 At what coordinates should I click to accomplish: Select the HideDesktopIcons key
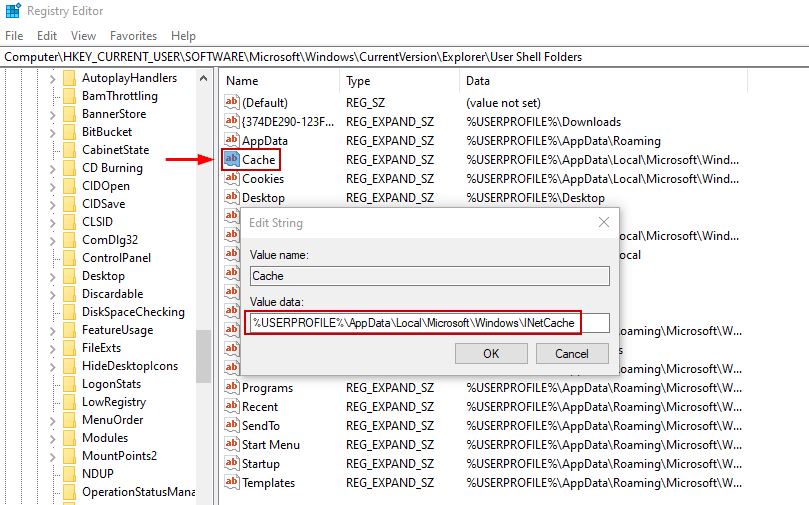(130, 366)
